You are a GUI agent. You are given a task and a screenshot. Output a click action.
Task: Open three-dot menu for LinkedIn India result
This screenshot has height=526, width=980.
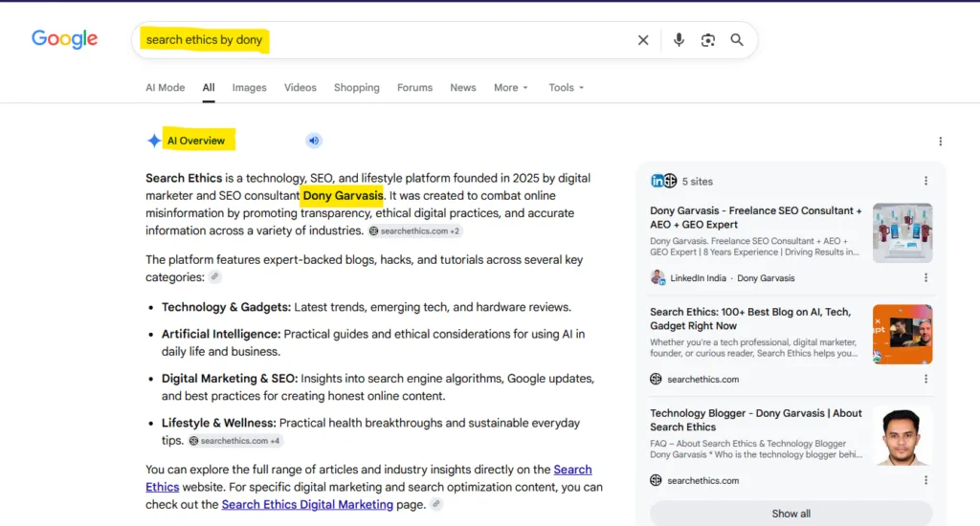(x=925, y=278)
